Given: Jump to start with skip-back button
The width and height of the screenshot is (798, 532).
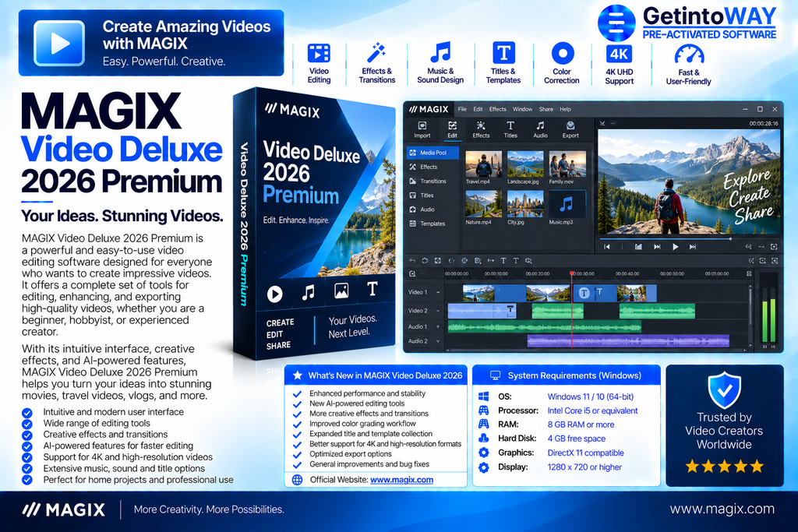Looking at the screenshot, I should click(x=606, y=247).
